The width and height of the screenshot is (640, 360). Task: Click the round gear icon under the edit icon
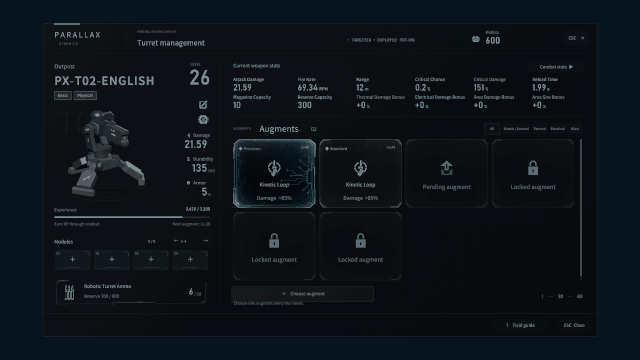coord(203,120)
